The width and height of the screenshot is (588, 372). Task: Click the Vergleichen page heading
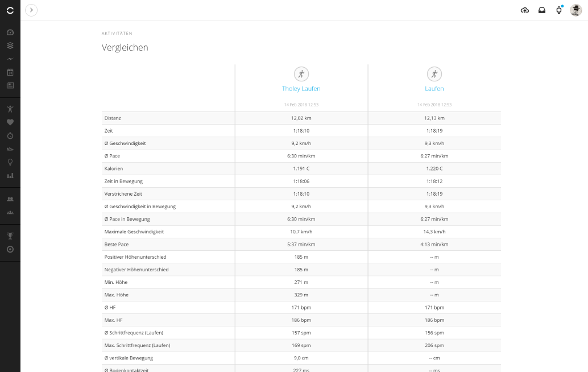click(125, 48)
